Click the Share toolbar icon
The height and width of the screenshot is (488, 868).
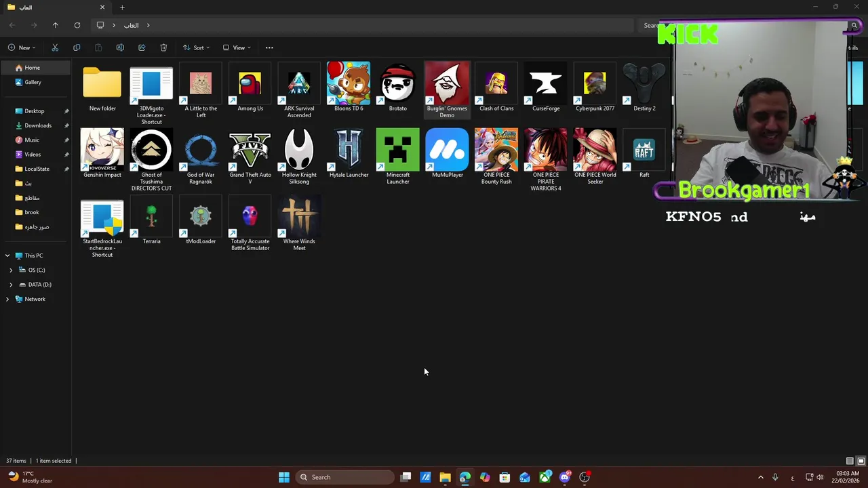tap(142, 47)
